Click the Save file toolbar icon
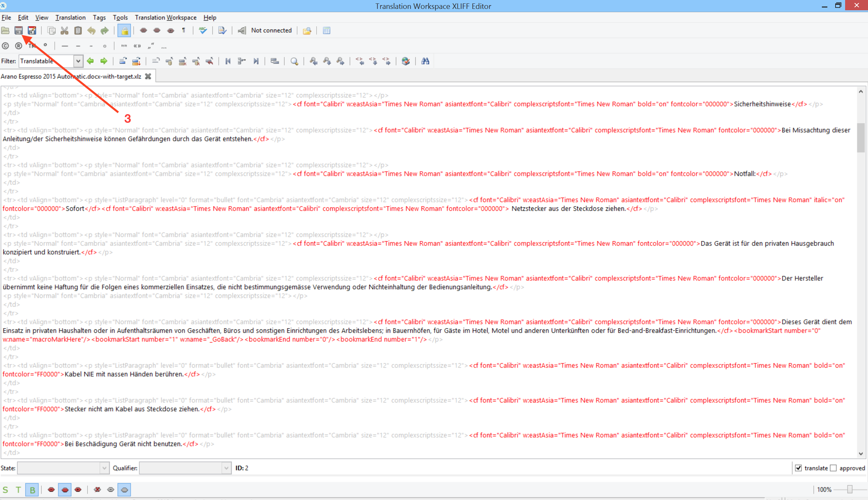This screenshot has width=868, height=500. coord(18,30)
